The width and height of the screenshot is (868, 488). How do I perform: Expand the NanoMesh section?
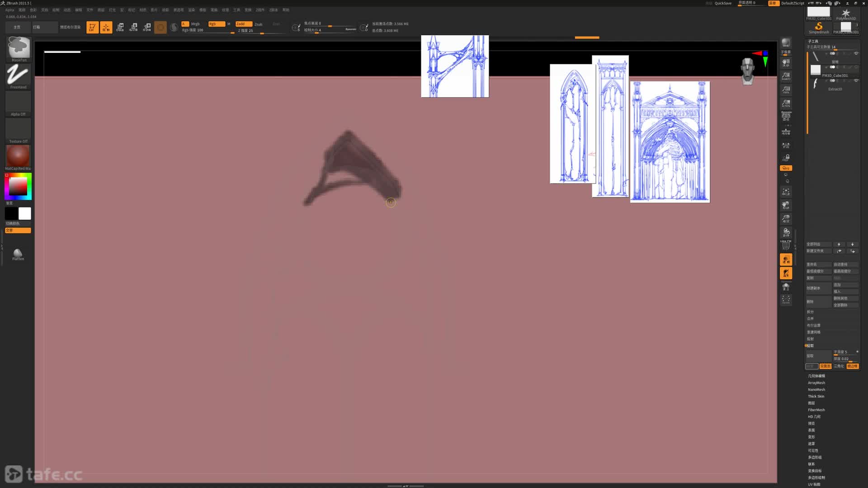[x=816, y=389]
